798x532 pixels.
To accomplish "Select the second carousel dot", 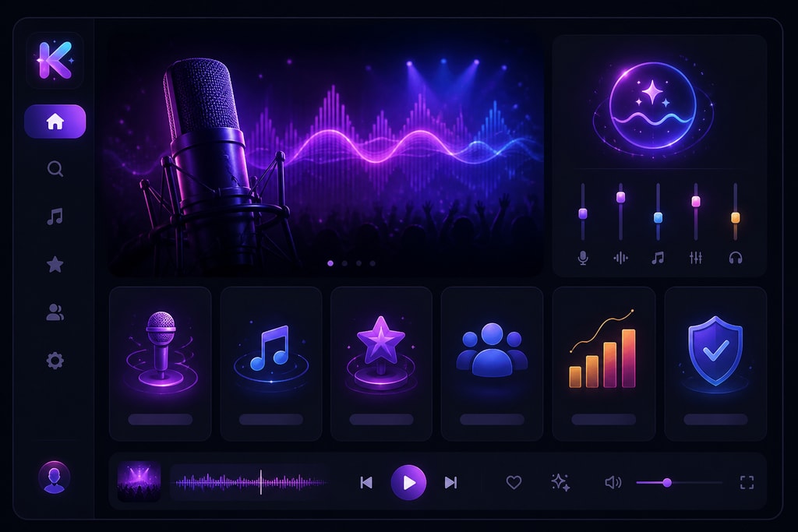I will [344, 263].
